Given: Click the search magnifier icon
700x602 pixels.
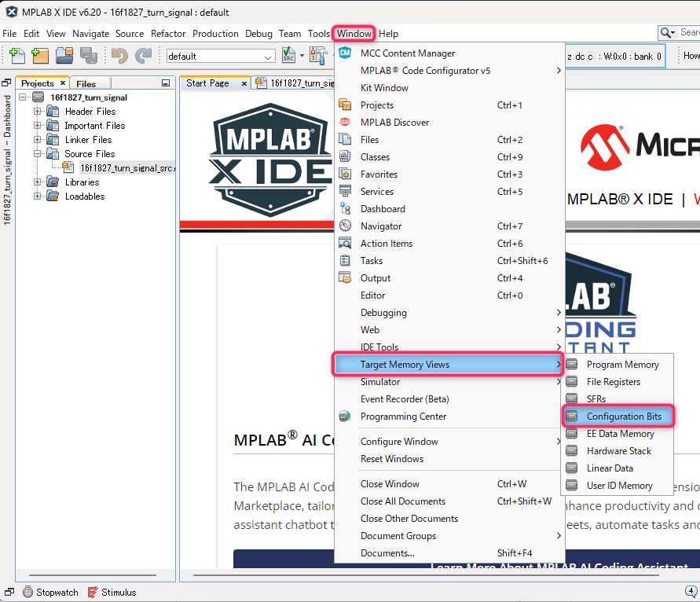Looking at the screenshot, I should point(667,32).
